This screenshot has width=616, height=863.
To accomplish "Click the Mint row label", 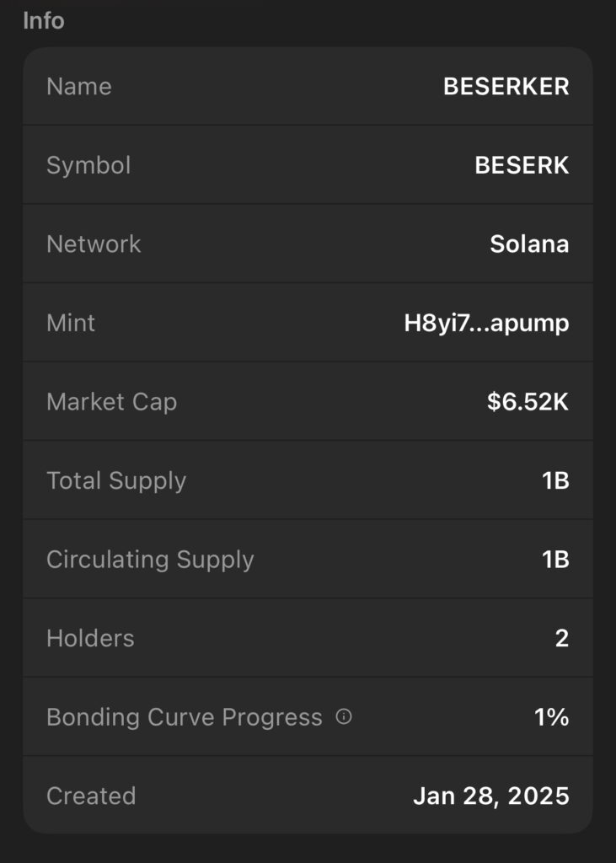I will point(71,324).
